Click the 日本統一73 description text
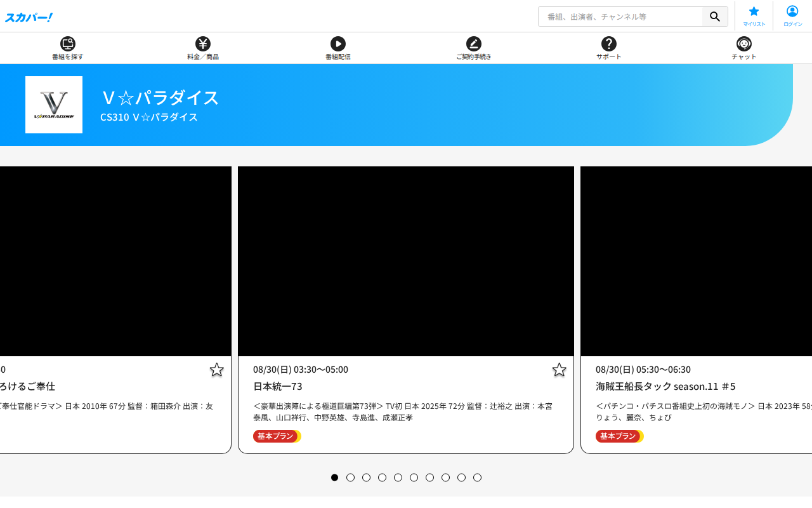The width and height of the screenshot is (812, 508). 403,411
